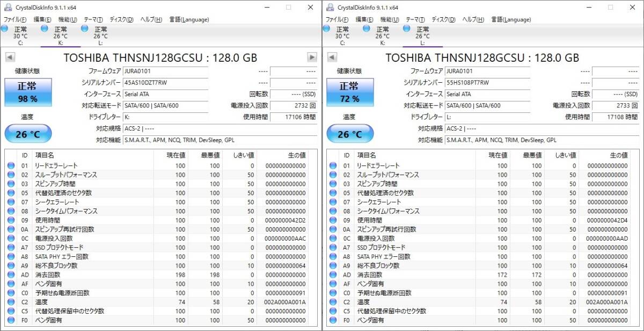Image resolution: width=644 pixels, height=331 pixels.
Task: Click status orb for スピンアップ時間 in left window
Action: [x=11, y=184]
